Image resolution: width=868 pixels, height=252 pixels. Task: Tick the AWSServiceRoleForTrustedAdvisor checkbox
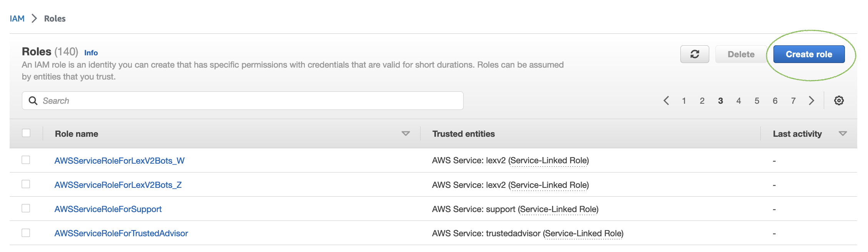[26, 233]
